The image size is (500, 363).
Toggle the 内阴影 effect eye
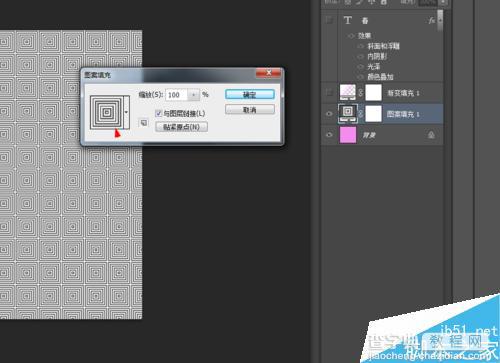click(x=360, y=56)
